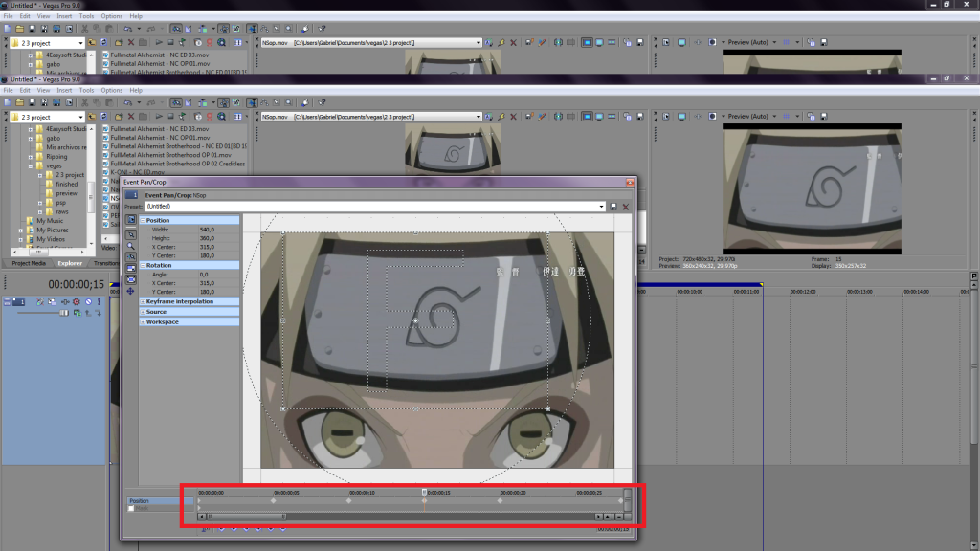Select My Music in front Explorer tree

tap(50, 221)
